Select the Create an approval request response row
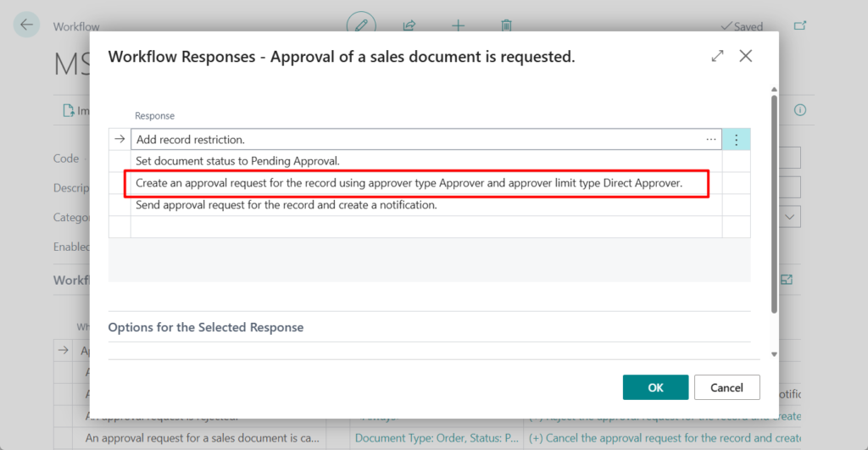The width and height of the screenshot is (868, 450). [x=409, y=183]
